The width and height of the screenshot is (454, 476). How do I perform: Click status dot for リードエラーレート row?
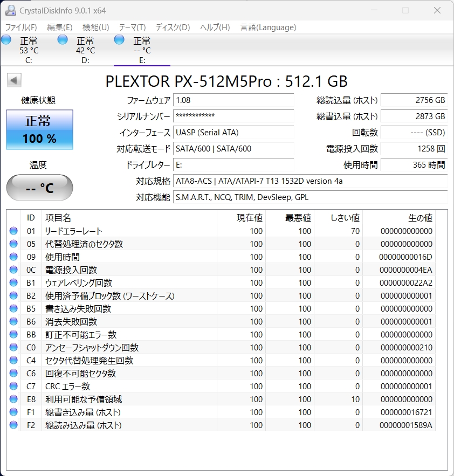(13, 231)
